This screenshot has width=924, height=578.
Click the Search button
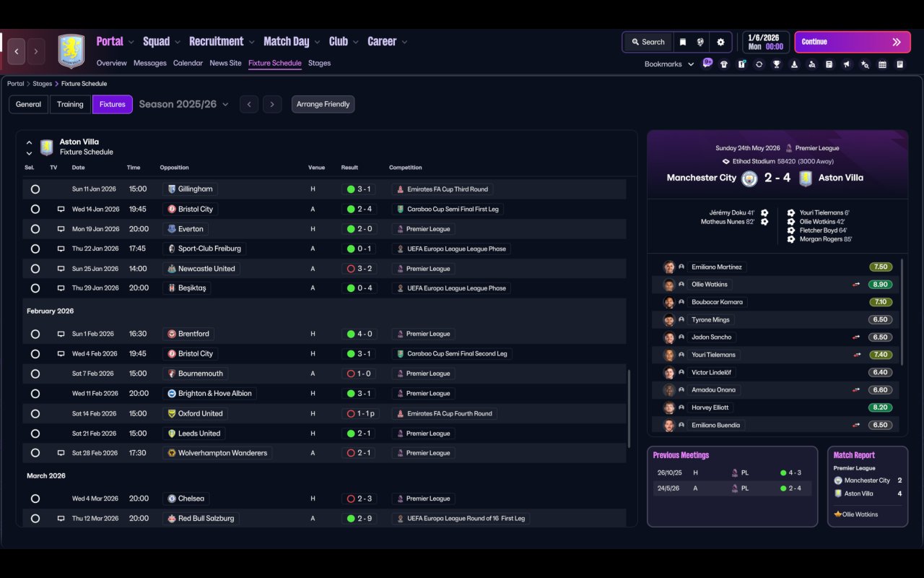click(647, 42)
